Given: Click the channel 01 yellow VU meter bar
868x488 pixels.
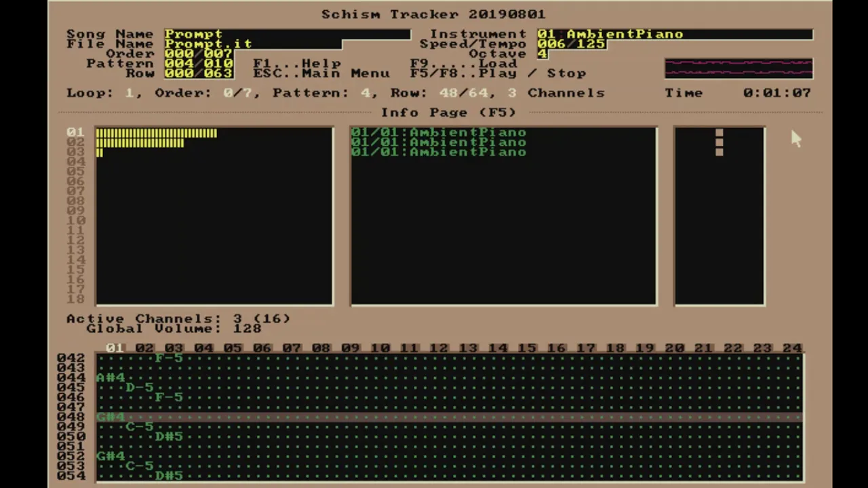Looking at the screenshot, I should point(157,133).
